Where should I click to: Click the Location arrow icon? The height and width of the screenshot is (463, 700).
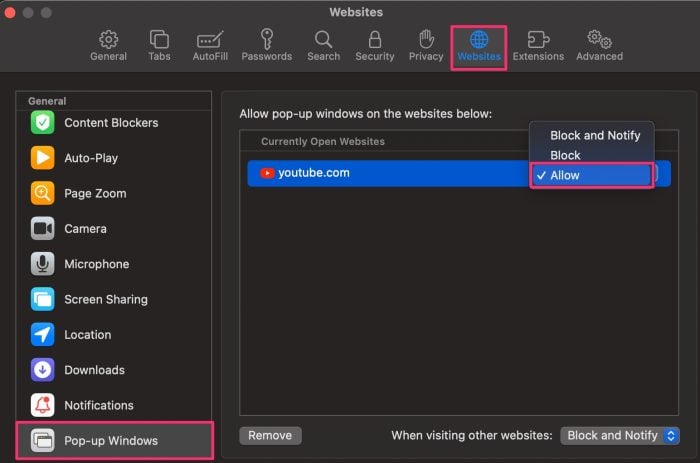point(42,334)
